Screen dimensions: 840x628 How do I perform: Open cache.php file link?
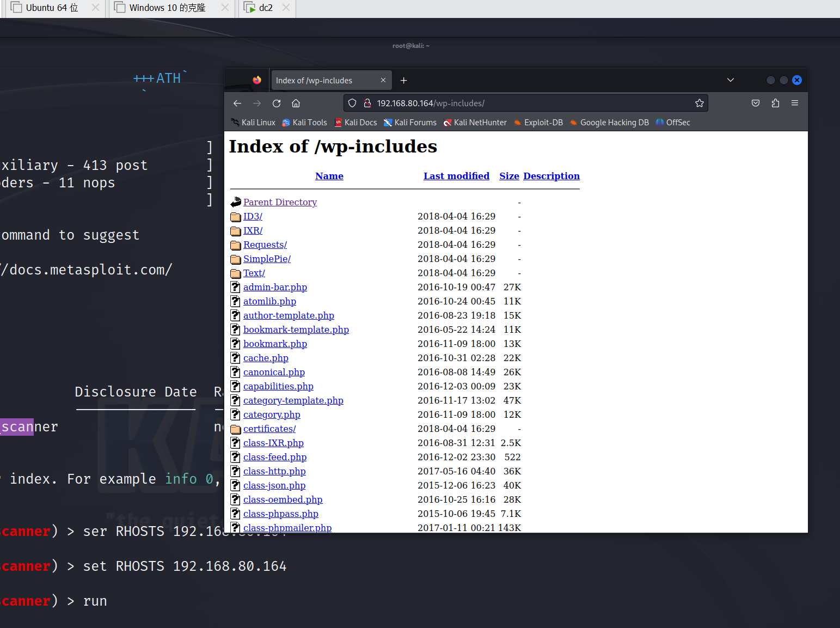pos(266,358)
